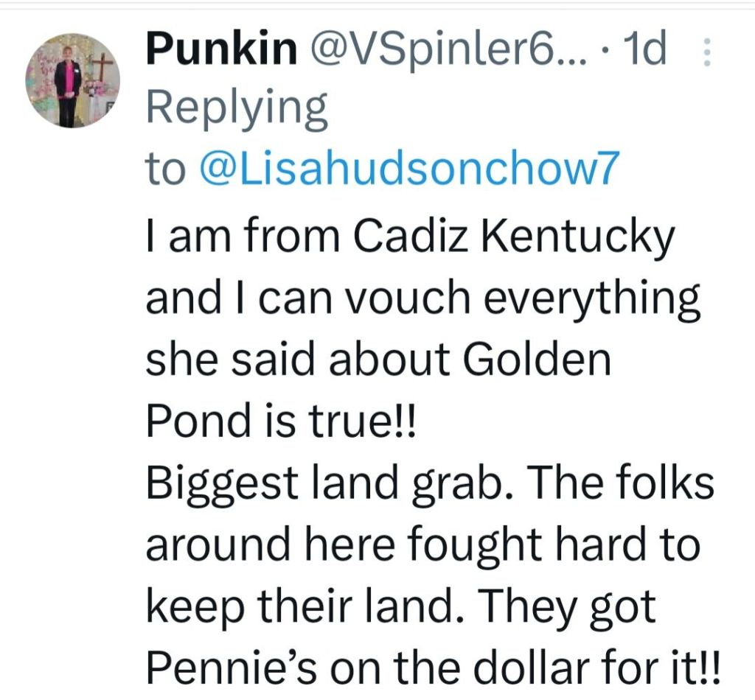Click the word Replying in the header

(x=237, y=109)
